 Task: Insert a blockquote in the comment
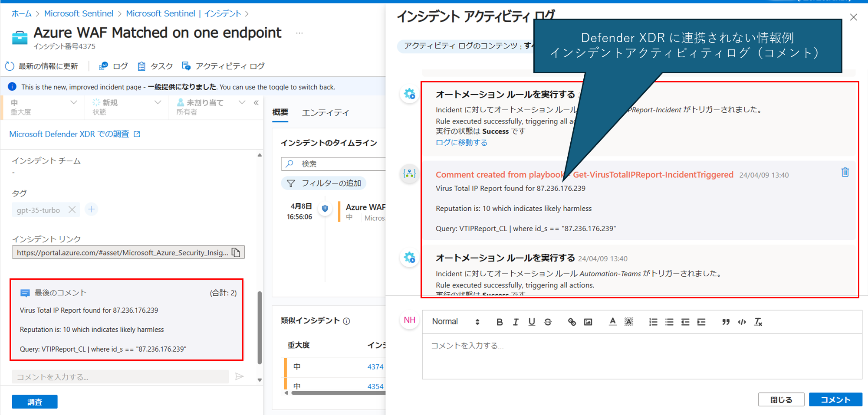pos(726,322)
